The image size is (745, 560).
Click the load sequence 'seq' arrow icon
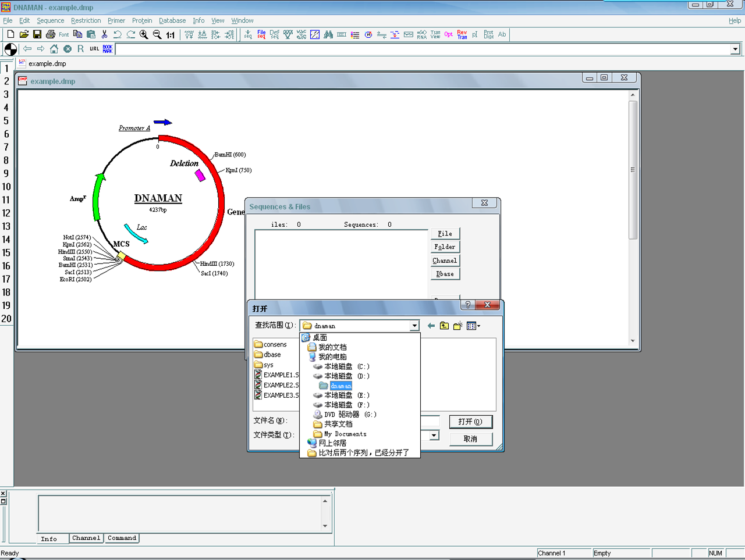click(248, 34)
